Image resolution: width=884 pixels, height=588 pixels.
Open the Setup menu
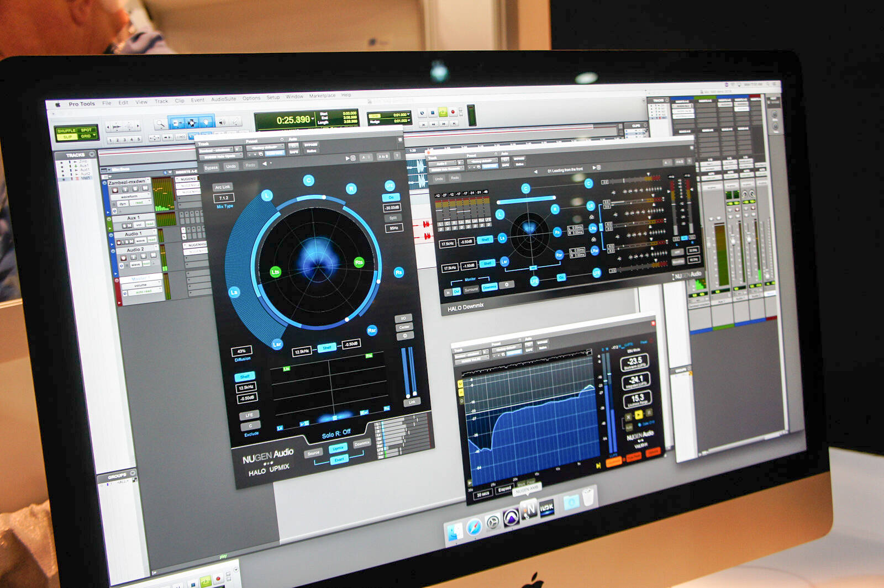pyautogui.click(x=273, y=97)
